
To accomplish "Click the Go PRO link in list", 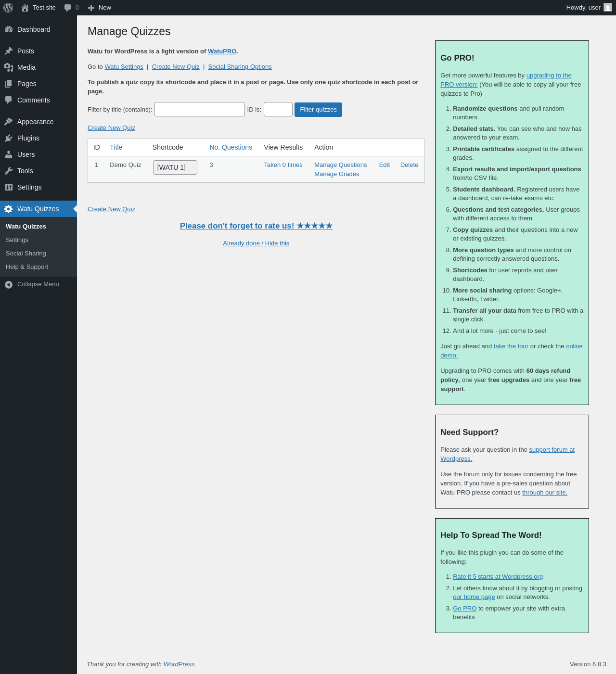I will [464, 609].
